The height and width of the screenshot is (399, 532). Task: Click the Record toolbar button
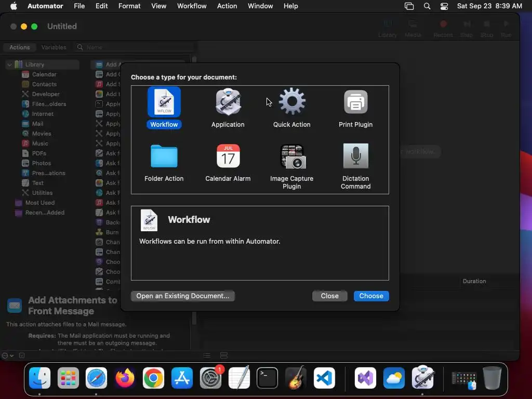pyautogui.click(x=443, y=29)
